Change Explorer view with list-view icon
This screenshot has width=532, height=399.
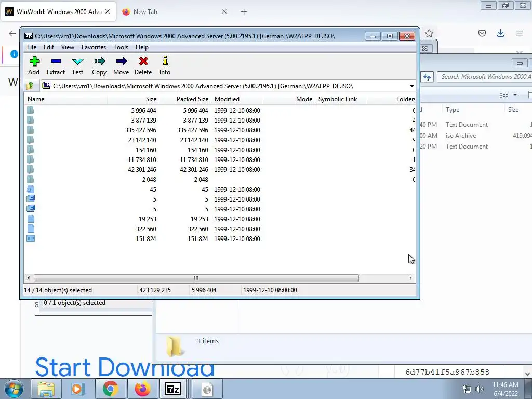click(x=504, y=95)
